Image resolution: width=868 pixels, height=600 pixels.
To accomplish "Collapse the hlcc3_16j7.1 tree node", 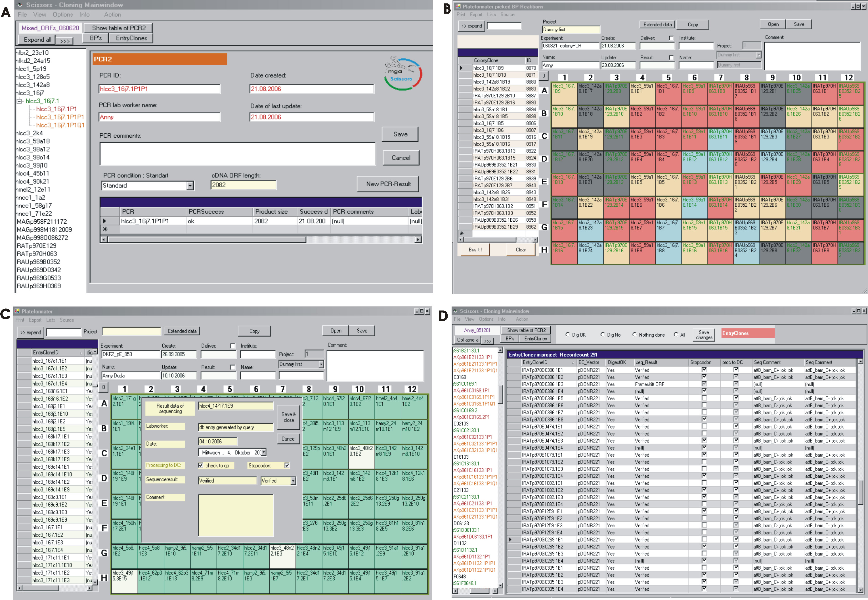I will click(19, 101).
